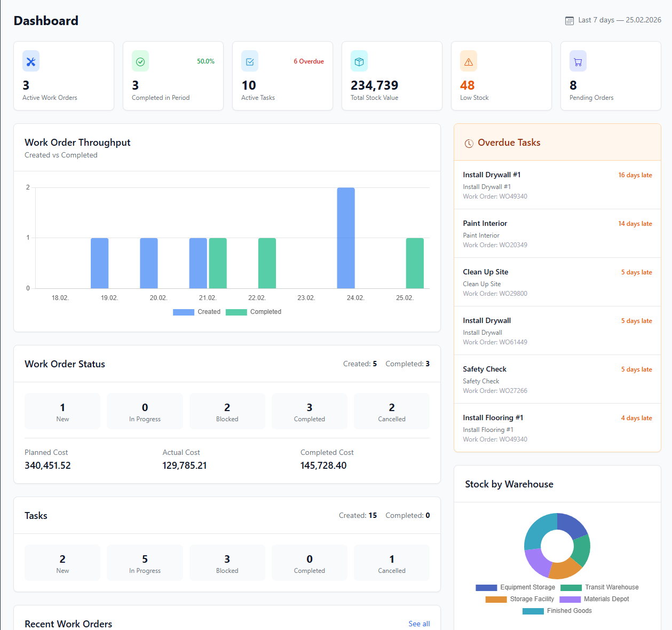
Task: Click the Low Stock warning triangle icon
Action: click(x=468, y=61)
